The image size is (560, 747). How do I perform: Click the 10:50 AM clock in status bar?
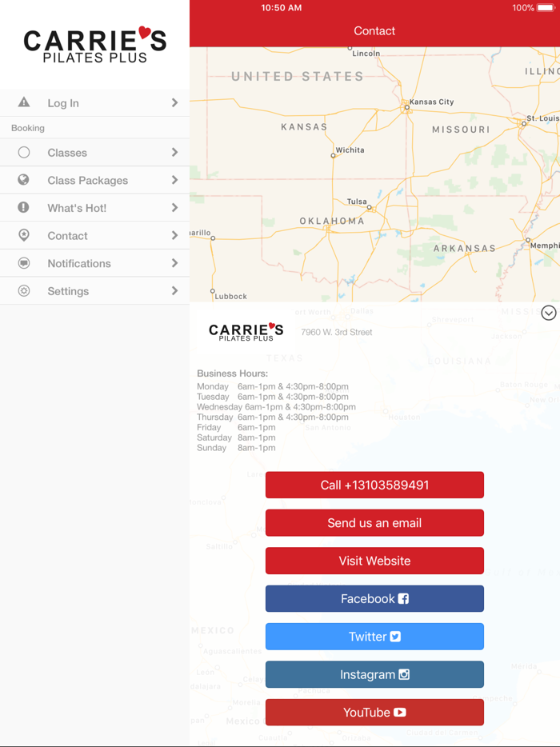281,8
